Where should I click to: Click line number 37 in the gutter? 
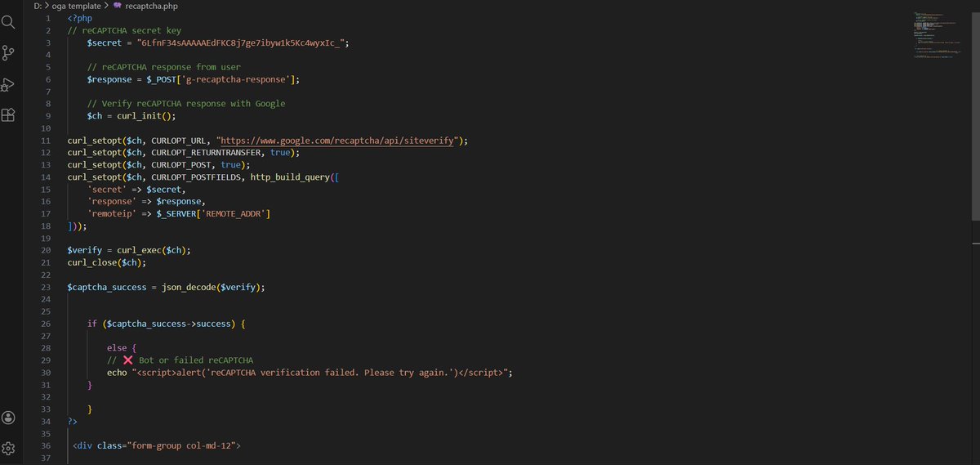tap(46, 458)
